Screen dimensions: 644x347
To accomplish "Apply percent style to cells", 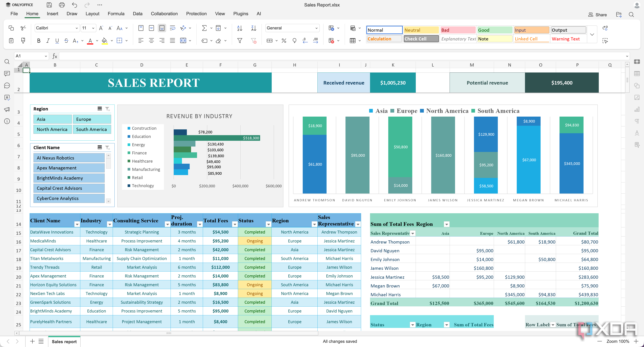I will coord(284,41).
